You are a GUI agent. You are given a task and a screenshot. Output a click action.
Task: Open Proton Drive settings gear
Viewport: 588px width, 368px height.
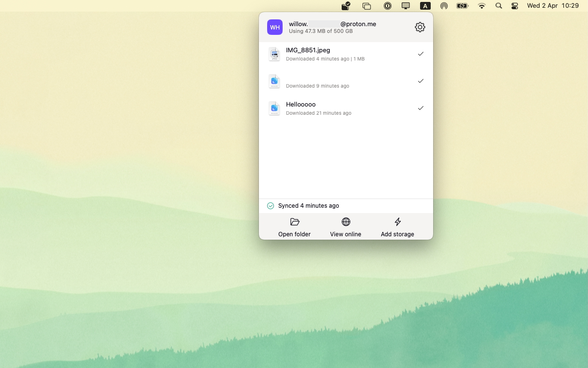420,28
